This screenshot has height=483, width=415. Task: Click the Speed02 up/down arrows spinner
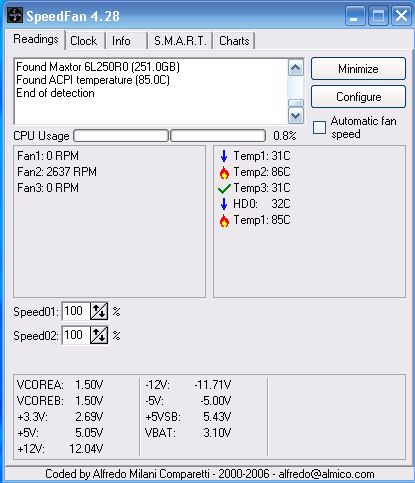tap(99, 335)
